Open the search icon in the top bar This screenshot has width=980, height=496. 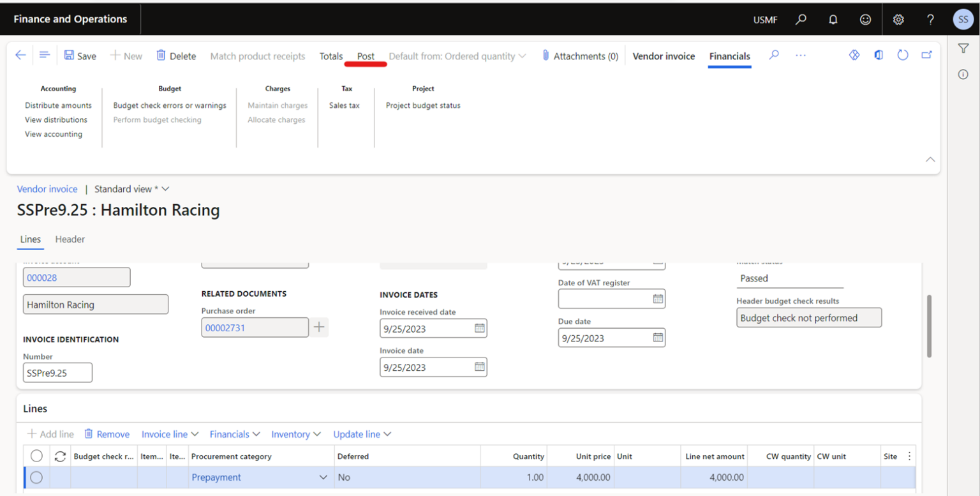pyautogui.click(x=801, y=19)
